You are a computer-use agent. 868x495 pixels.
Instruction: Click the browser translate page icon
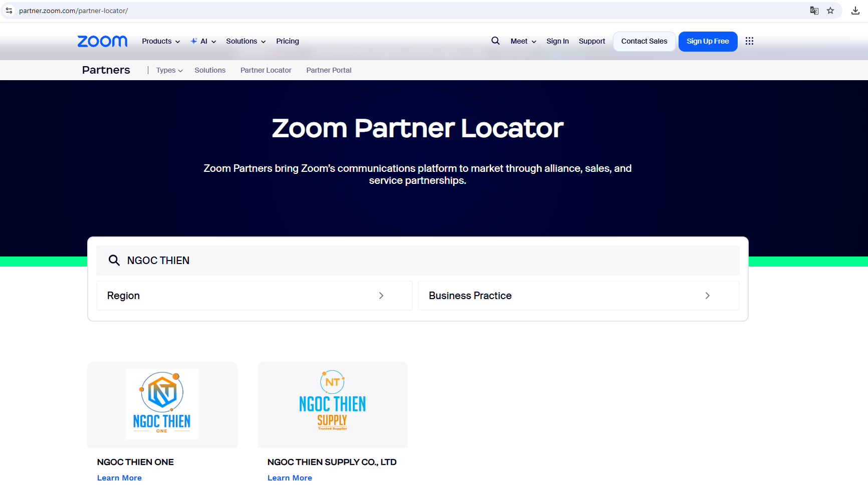coord(814,11)
